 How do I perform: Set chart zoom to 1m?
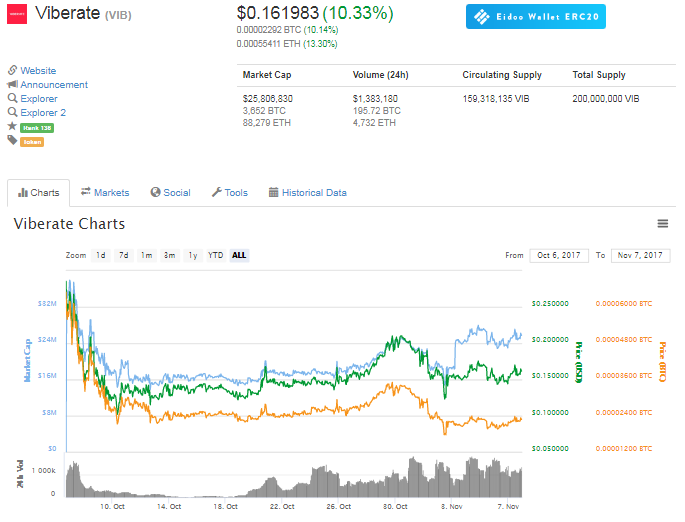coord(147,255)
